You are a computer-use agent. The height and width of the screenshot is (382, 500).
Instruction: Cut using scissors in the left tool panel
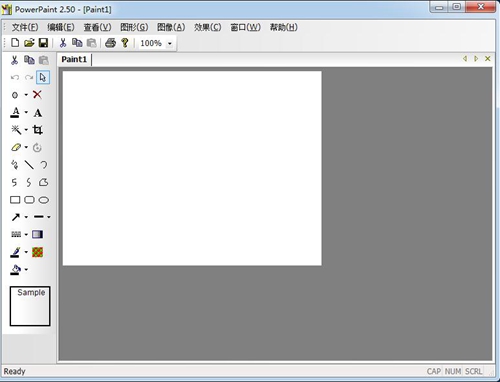[14, 60]
